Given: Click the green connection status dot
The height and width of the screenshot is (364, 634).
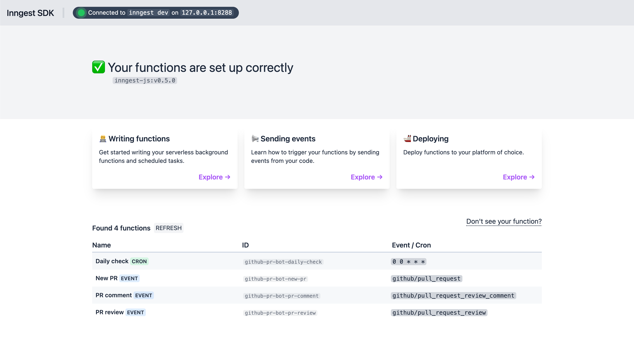Looking at the screenshot, I should click(x=81, y=13).
